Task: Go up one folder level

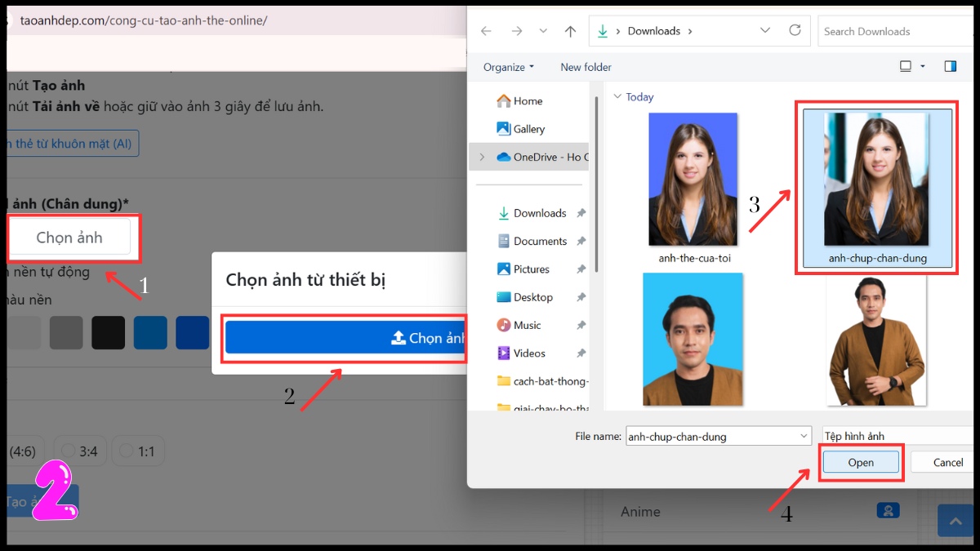Action: pyautogui.click(x=570, y=30)
